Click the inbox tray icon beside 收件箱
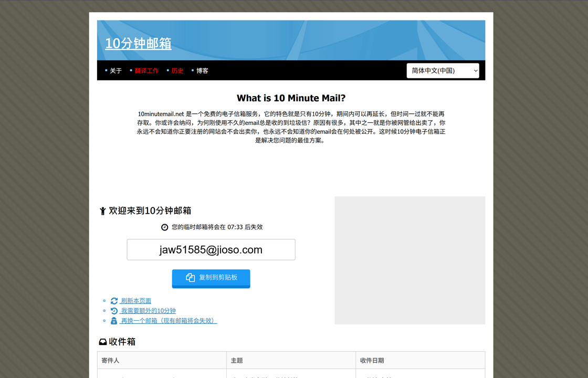Viewport: 588px width, 378px height. [102, 342]
